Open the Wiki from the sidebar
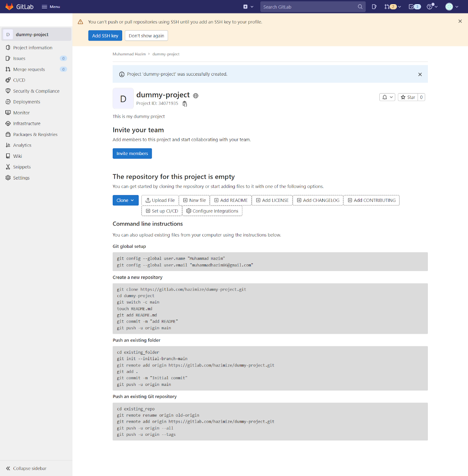The height and width of the screenshot is (476, 468). [x=17, y=156]
